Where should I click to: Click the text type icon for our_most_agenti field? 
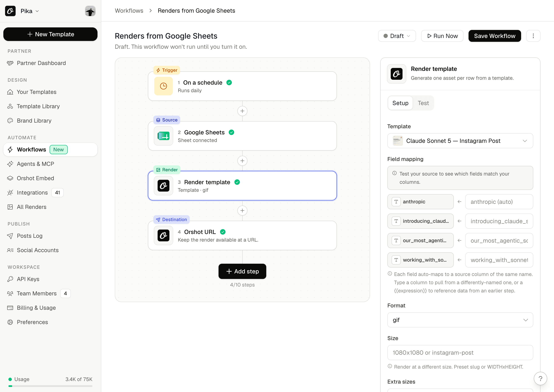(x=396, y=241)
